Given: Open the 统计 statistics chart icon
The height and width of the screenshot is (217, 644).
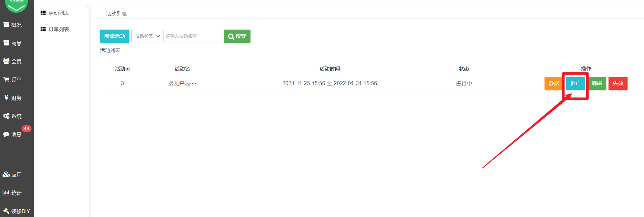Looking at the screenshot, I should (6, 193).
